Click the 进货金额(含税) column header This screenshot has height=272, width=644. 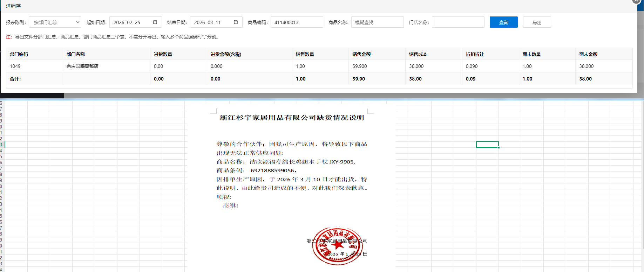[226, 54]
